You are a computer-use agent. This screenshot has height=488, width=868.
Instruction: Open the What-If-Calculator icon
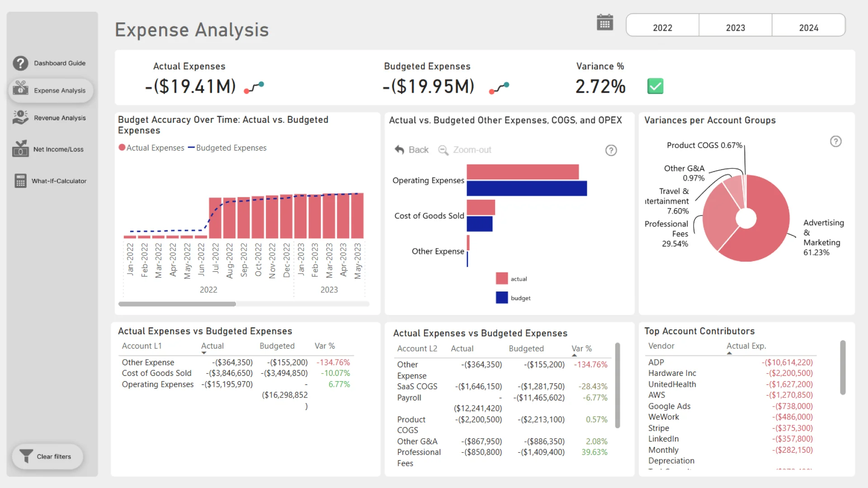click(x=20, y=181)
